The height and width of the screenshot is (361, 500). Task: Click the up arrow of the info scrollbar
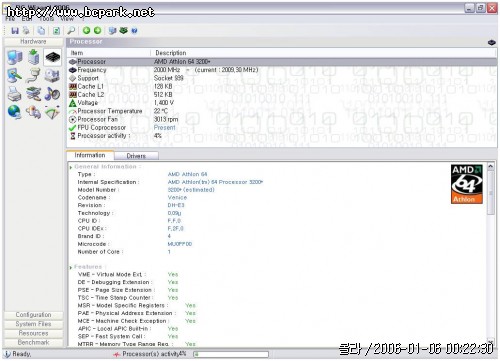pos(491,166)
